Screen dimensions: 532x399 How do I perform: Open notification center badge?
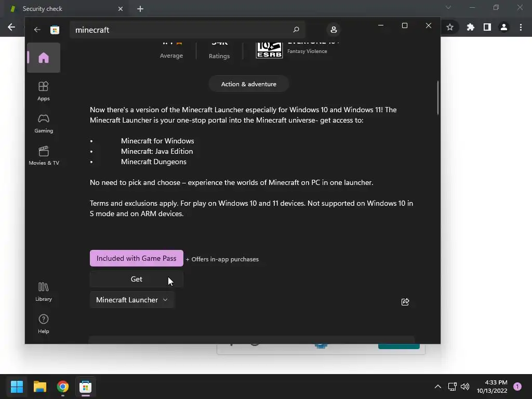click(517, 387)
